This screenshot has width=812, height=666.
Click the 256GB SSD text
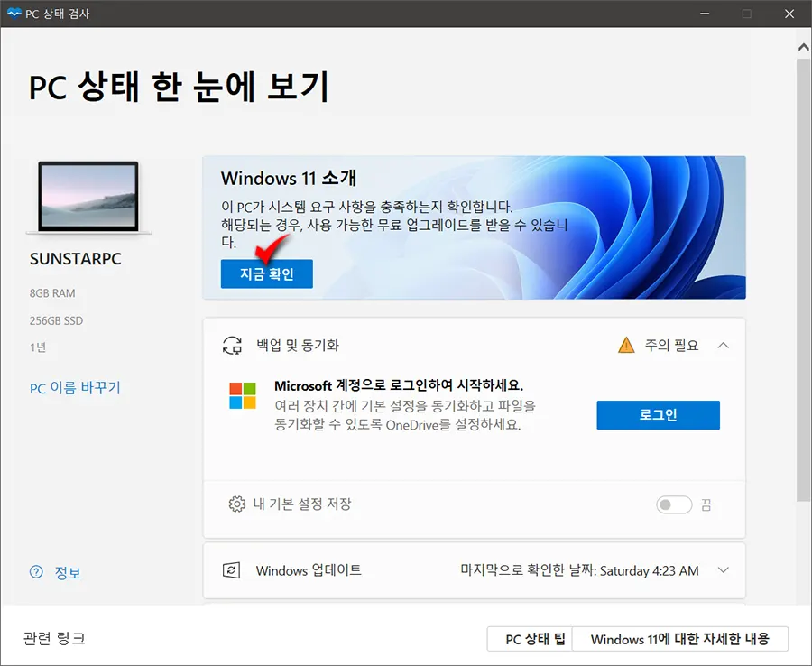point(56,320)
